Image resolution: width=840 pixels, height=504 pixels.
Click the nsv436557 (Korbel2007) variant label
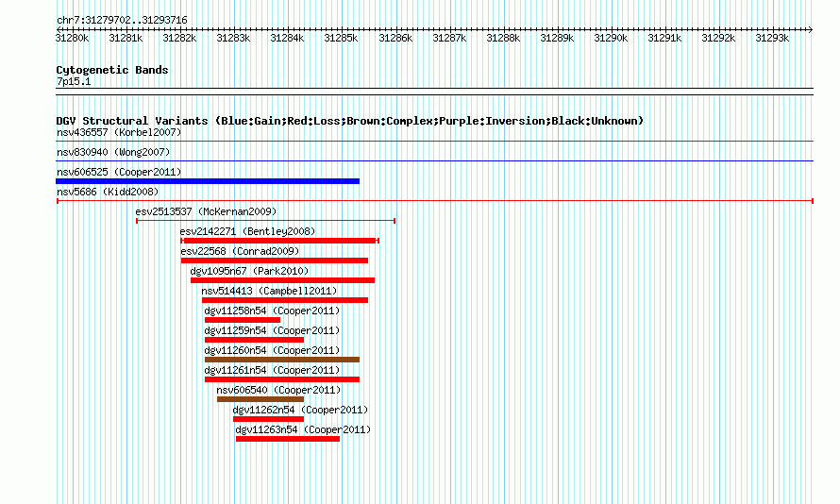[x=119, y=132]
